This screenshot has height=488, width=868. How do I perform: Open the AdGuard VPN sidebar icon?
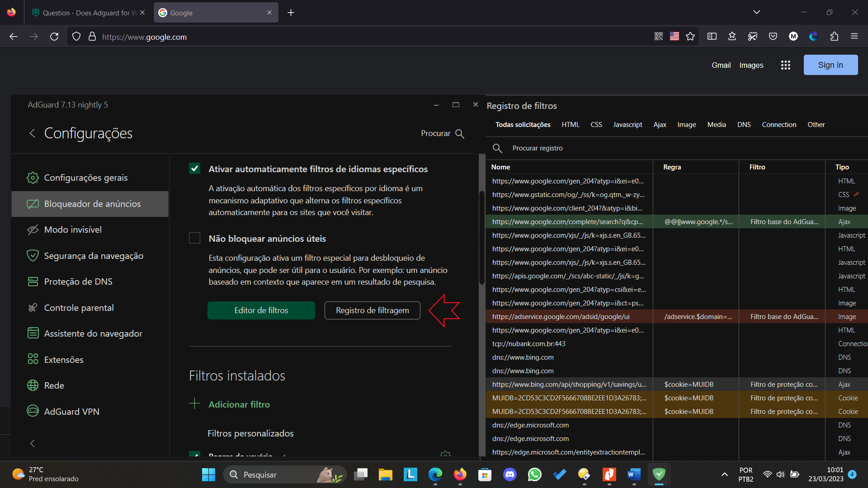click(33, 411)
